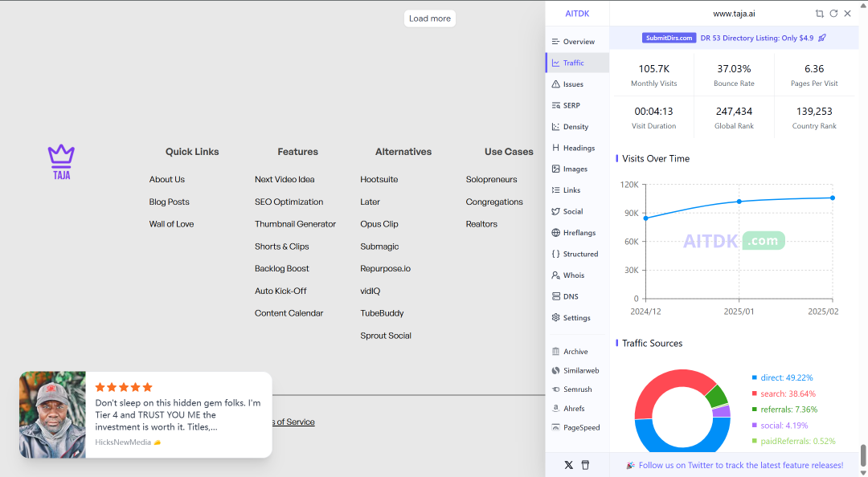Image resolution: width=868 pixels, height=477 pixels.
Task: Click the SubmitDirs.com badge
Action: coord(669,38)
